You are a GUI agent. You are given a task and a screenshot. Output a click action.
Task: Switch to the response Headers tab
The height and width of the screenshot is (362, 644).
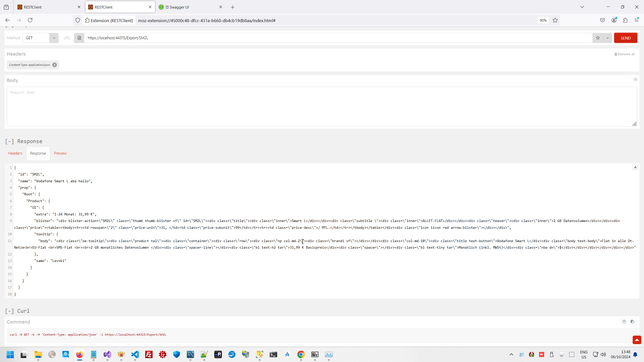(x=15, y=153)
